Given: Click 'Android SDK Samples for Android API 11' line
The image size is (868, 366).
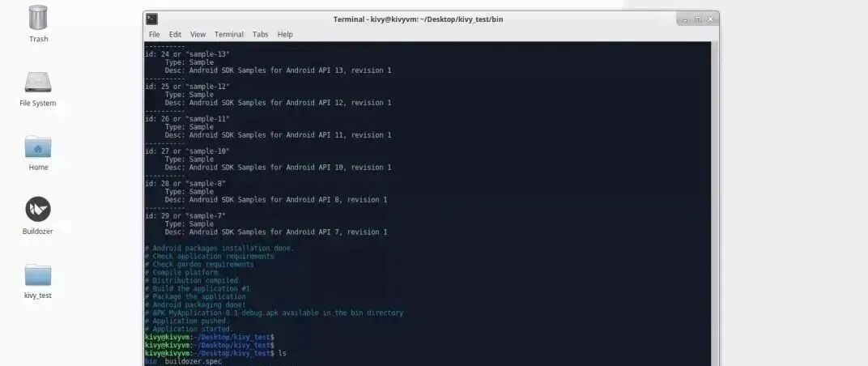Looking at the screenshot, I should click(278, 135).
